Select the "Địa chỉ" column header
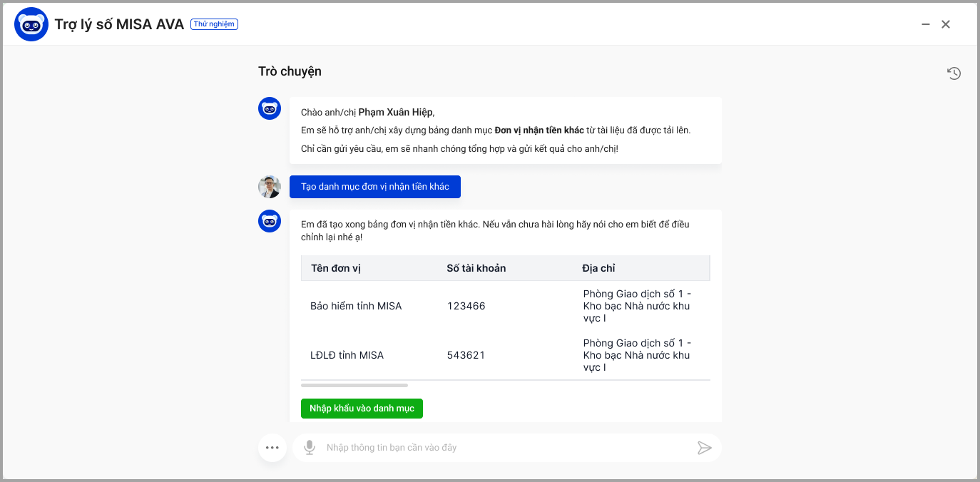Viewport: 980px width, 482px height. pos(598,269)
